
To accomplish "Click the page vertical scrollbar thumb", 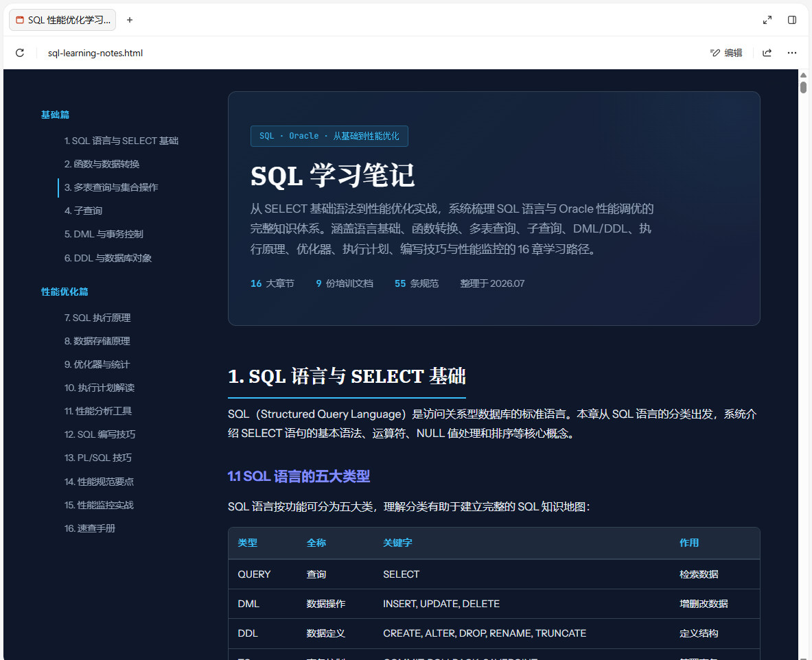I will tap(803, 87).
